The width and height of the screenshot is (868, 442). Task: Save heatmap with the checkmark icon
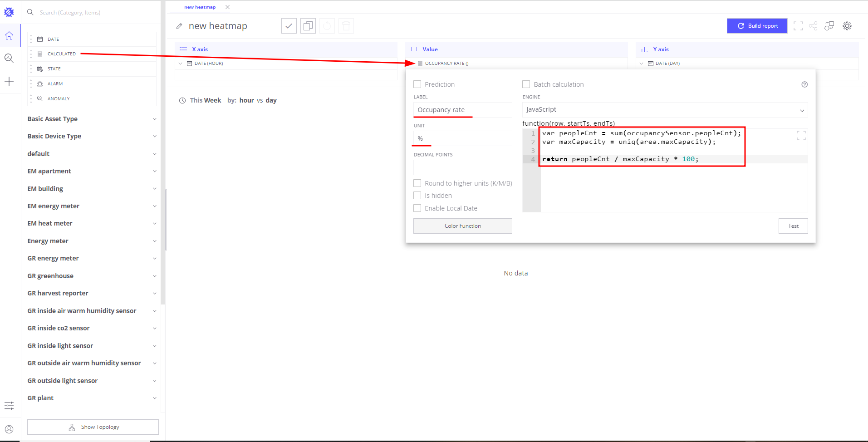pos(289,26)
